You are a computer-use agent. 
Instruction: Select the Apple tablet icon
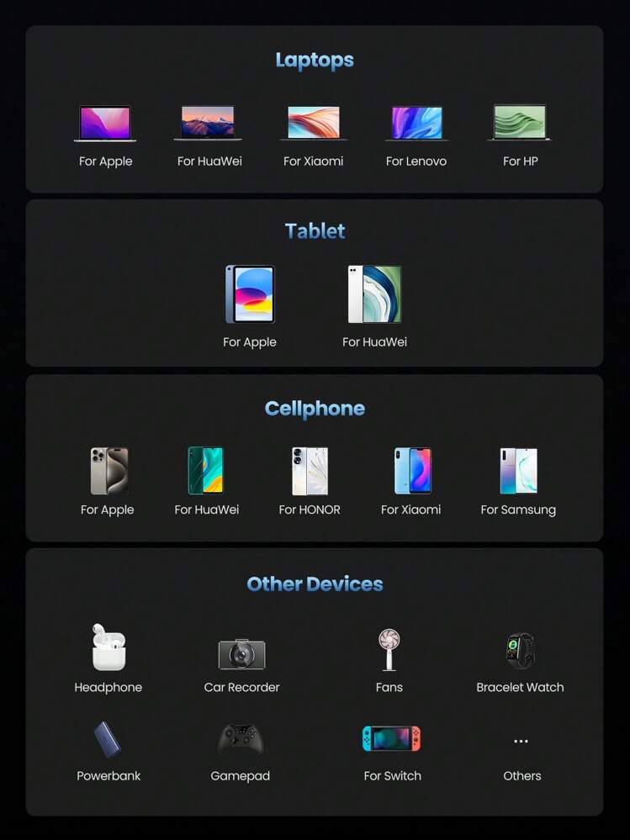tap(250, 294)
